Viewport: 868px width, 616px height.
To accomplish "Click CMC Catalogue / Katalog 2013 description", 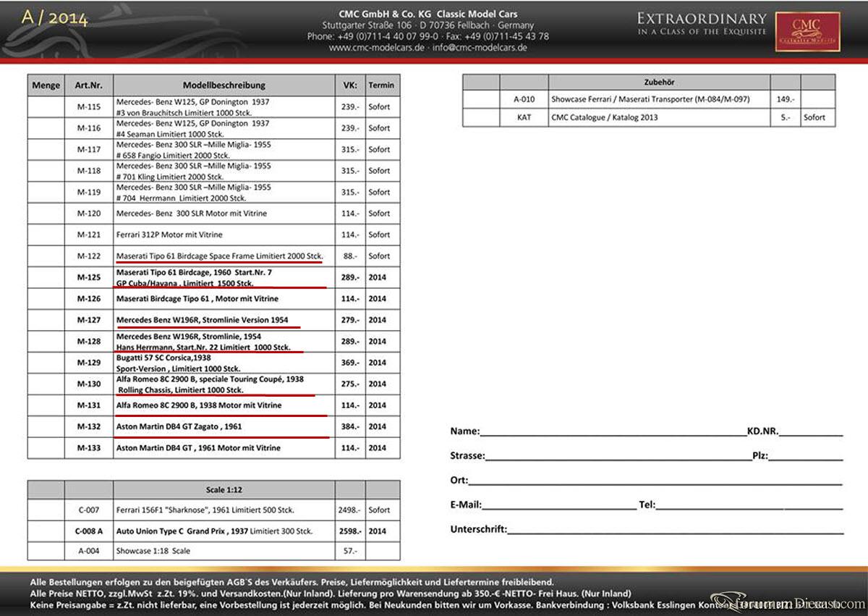I will pyautogui.click(x=605, y=117).
